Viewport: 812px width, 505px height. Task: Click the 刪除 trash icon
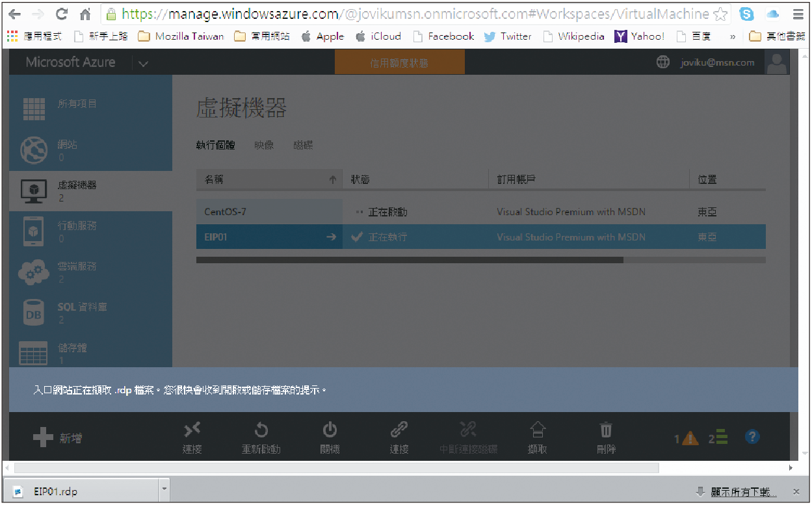coord(606,429)
